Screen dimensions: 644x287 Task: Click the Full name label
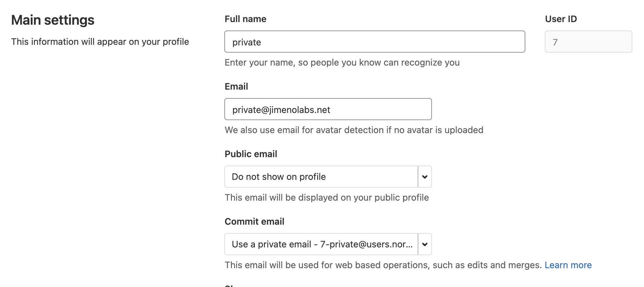pyautogui.click(x=245, y=19)
